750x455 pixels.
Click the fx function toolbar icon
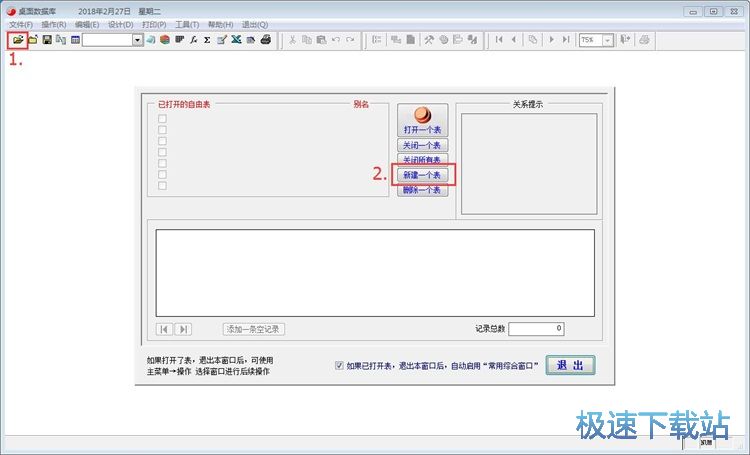click(x=193, y=40)
